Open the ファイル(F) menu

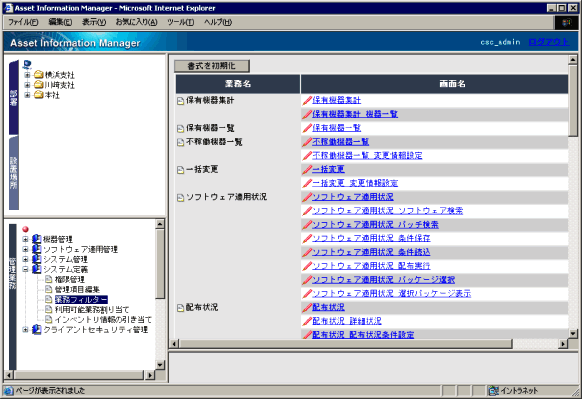pos(23,22)
